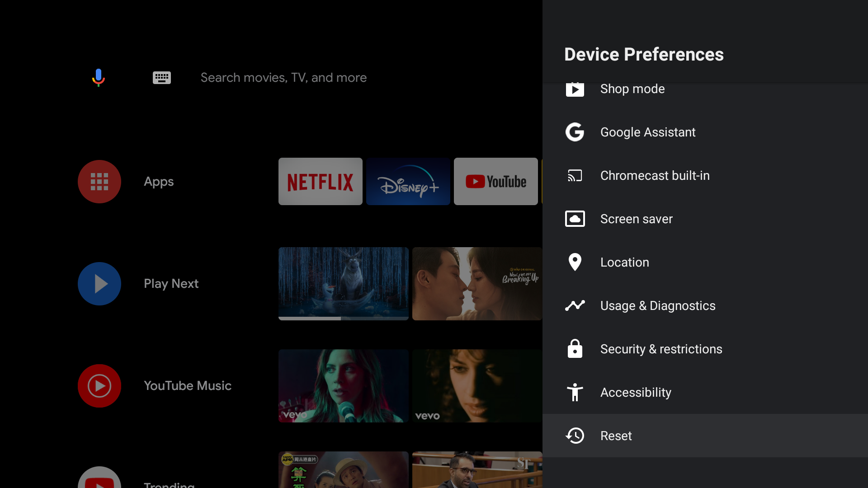868x488 pixels.
Task: Select Screen saver option
Action: coord(636,219)
